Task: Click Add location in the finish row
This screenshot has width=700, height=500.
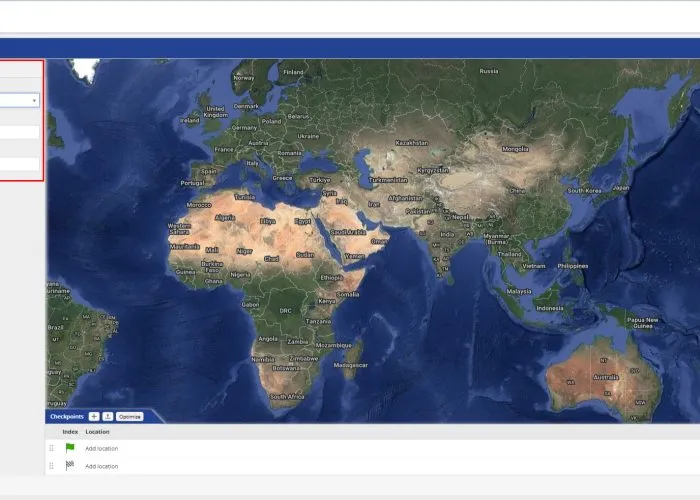Action: click(101, 466)
